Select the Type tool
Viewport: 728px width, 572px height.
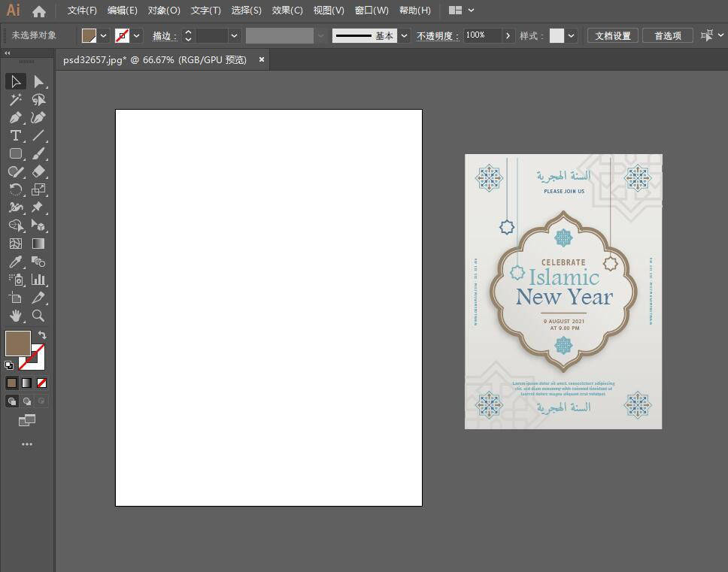tap(15, 135)
